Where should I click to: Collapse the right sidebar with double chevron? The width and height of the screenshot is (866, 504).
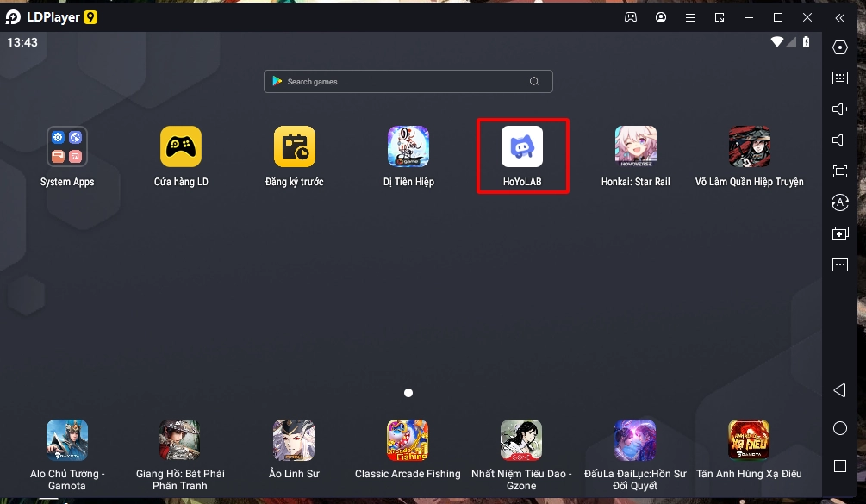[840, 17]
